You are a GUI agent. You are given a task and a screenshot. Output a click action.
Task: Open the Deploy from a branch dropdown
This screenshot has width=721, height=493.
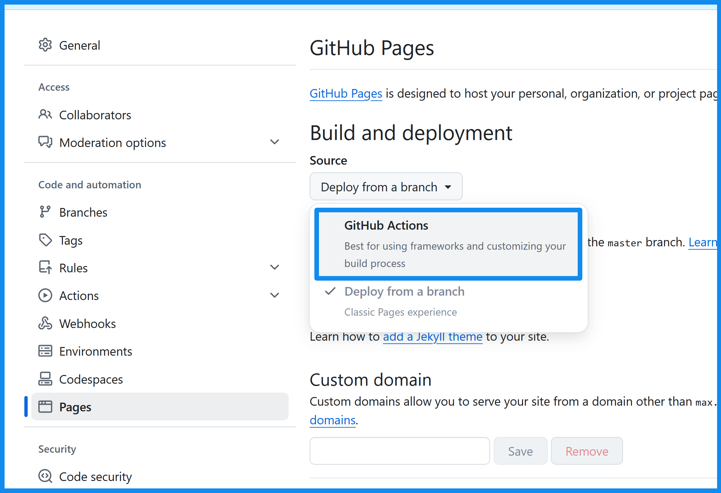[386, 187]
